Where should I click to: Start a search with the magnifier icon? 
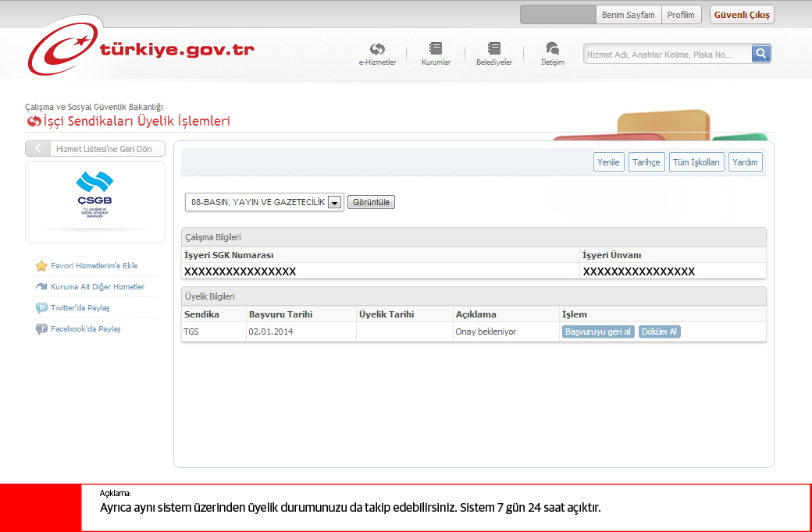[760, 53]
